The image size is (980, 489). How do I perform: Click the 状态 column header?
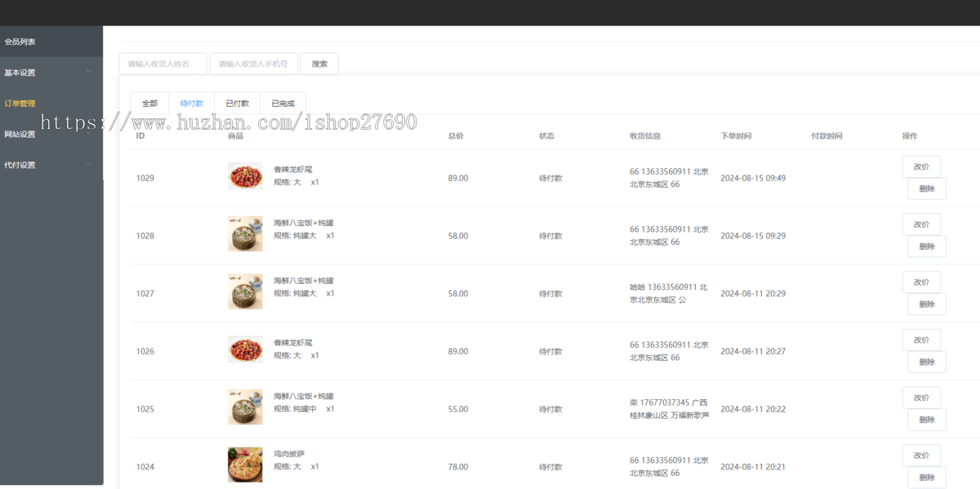pyautogui.click(x=546, y=136)
